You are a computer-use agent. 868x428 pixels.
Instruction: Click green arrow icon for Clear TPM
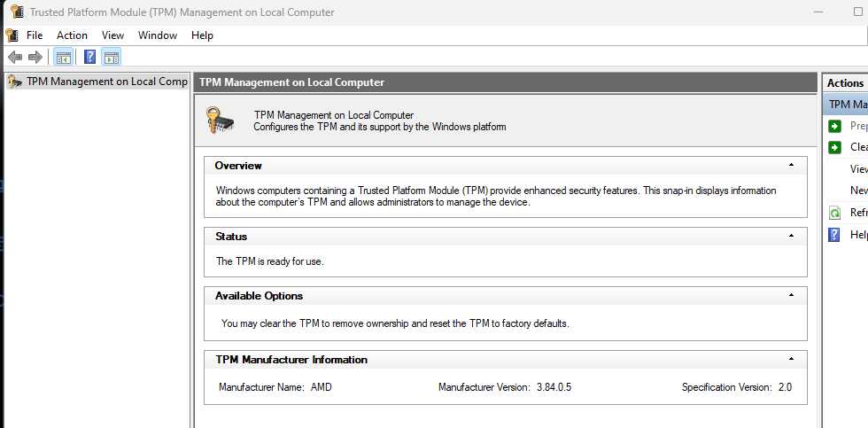pos(834,147)
